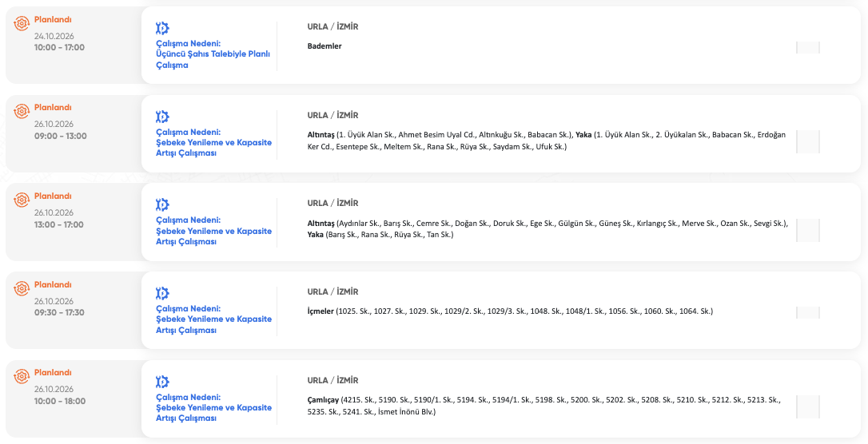Open the gray box beside Sevgi Sk. text
868x444 pixels.
click(808, 230)
